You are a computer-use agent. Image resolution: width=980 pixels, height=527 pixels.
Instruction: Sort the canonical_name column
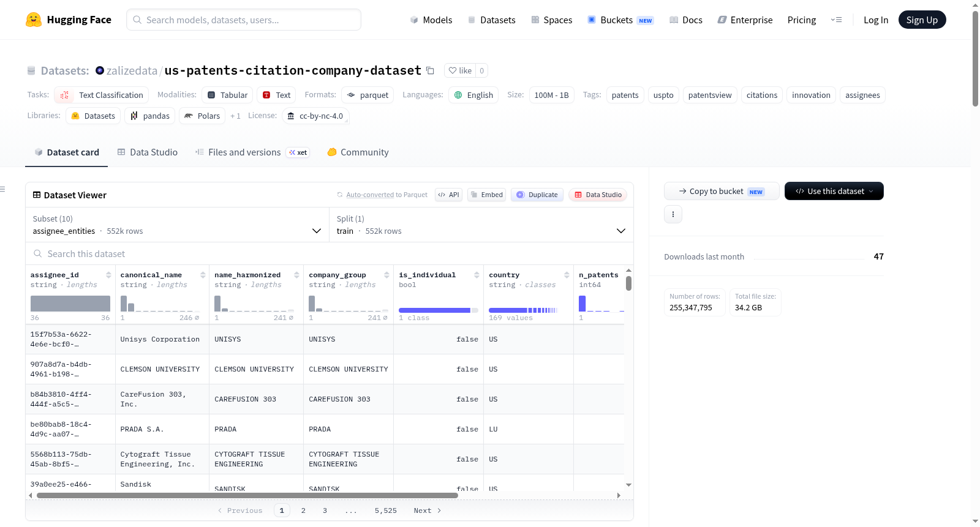(x=203, y=275)
